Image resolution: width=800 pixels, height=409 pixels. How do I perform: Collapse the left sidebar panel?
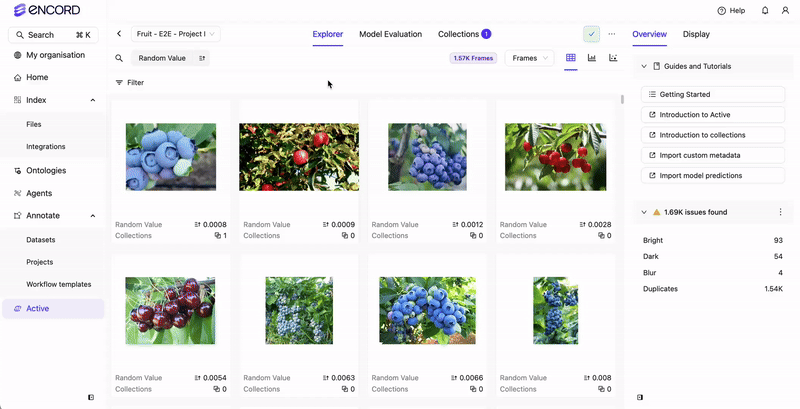[x=91, y=397]
